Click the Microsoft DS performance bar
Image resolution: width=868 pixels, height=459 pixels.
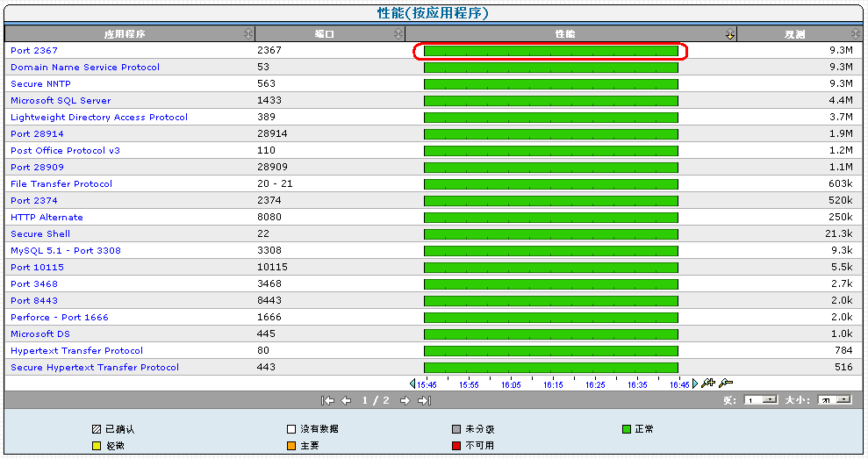point(551,334)
